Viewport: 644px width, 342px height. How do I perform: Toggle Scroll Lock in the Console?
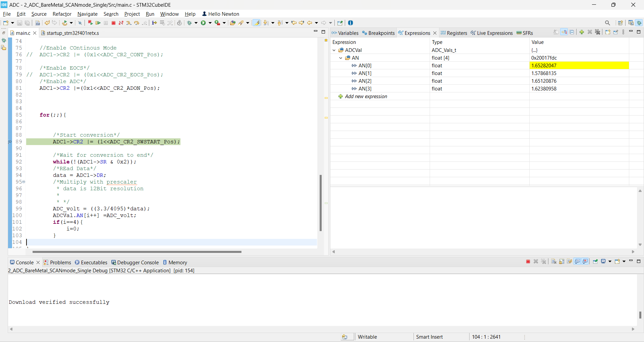[561, 262]
